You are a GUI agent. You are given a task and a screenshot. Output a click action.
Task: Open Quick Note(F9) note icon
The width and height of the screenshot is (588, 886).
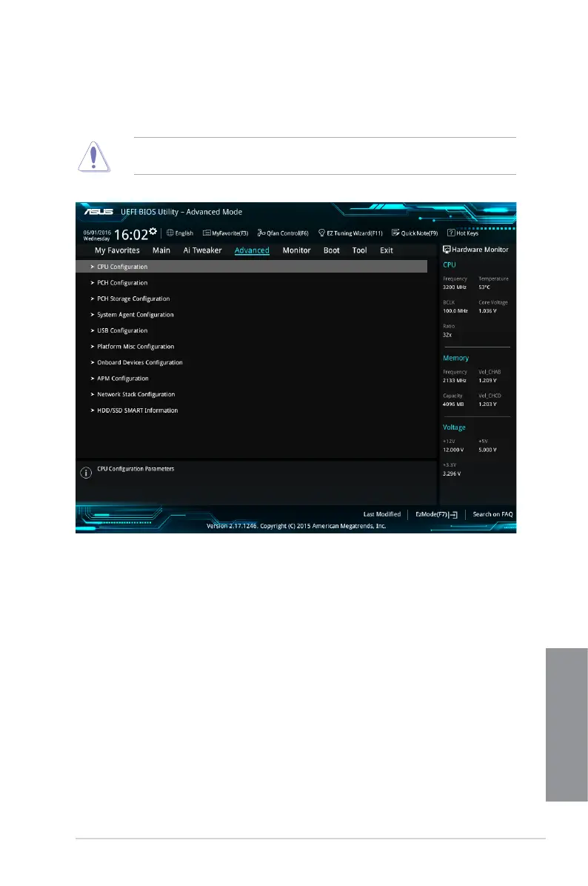[x=395, y=233]
